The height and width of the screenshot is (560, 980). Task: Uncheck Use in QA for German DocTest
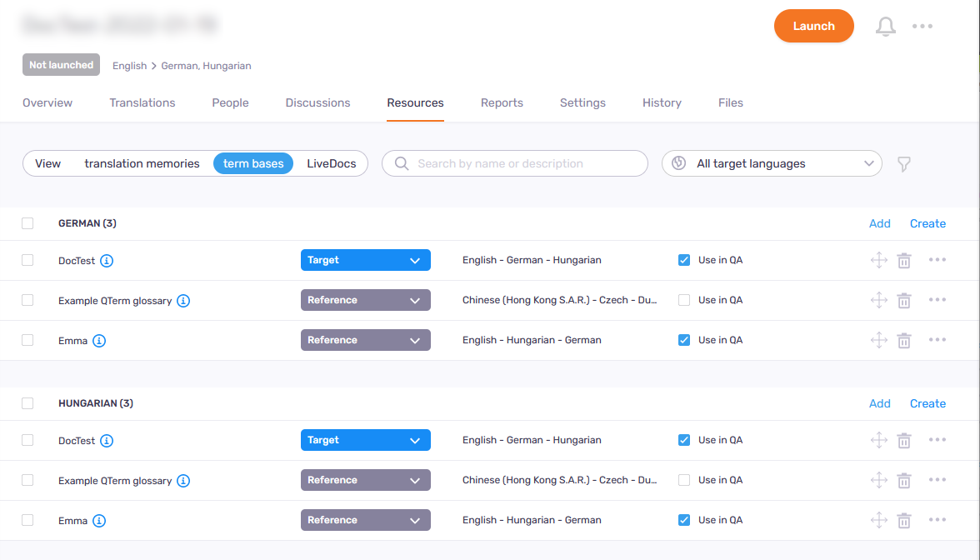[x=684, y=260]
